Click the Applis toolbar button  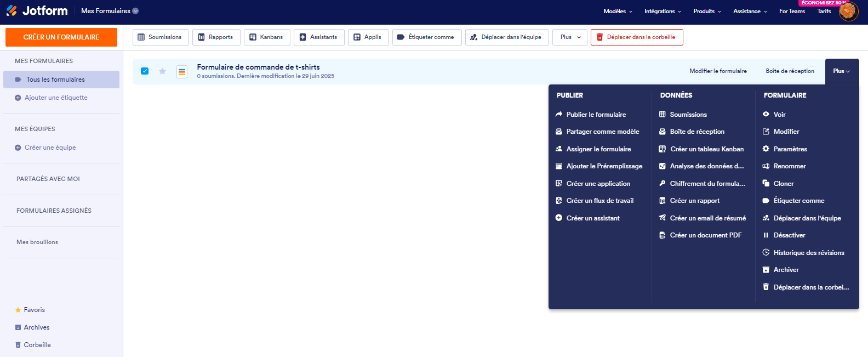(368, 37)
